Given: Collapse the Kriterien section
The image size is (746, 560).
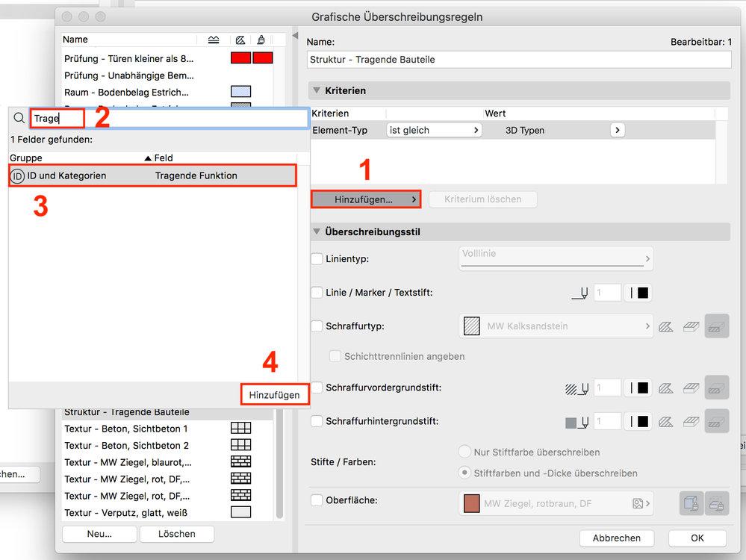Looking at the screenshot, I should [x=317, y=90].
